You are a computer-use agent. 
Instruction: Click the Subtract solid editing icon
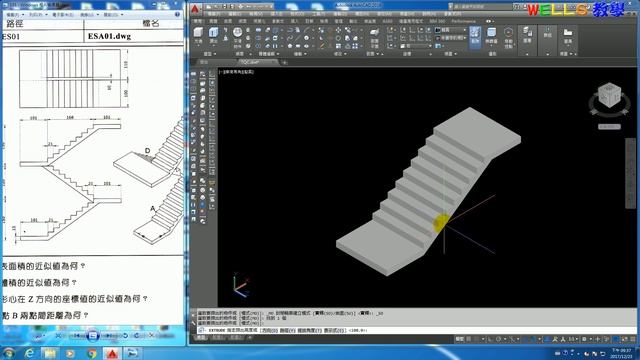258,38
